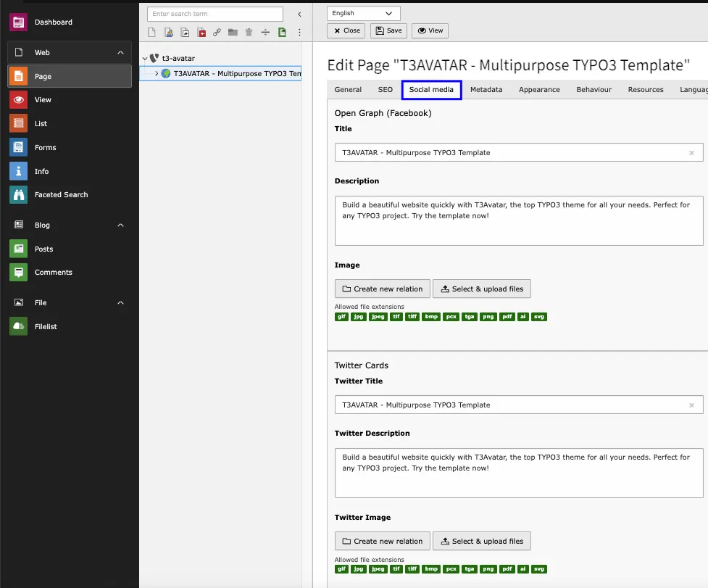
Task: Clear the Twitter Title field
Action: 691,405
